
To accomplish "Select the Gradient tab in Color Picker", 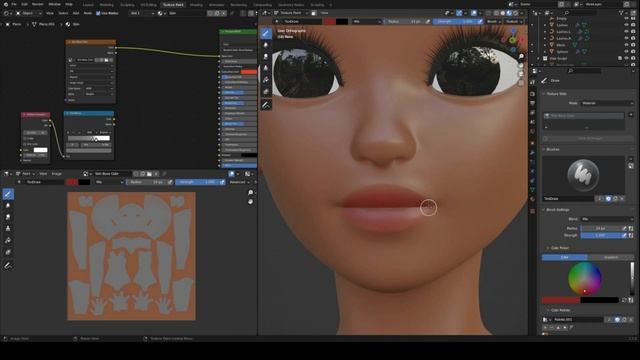I will click(x=611, y=257).
